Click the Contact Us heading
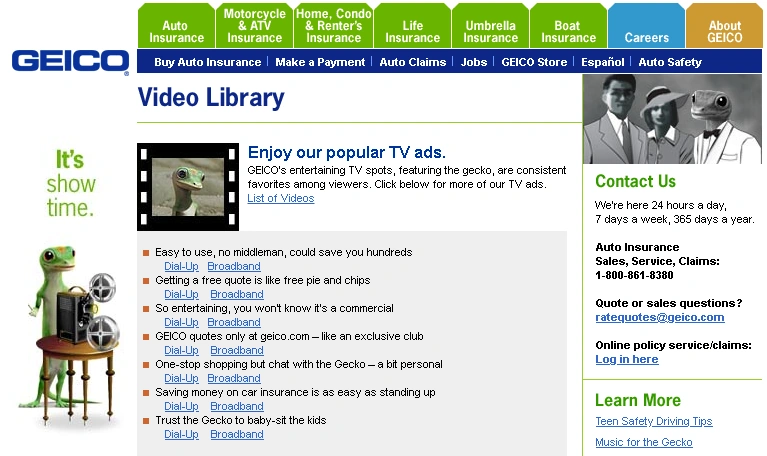The height and width of the screenshot is (456, 767). coord(635,181)
